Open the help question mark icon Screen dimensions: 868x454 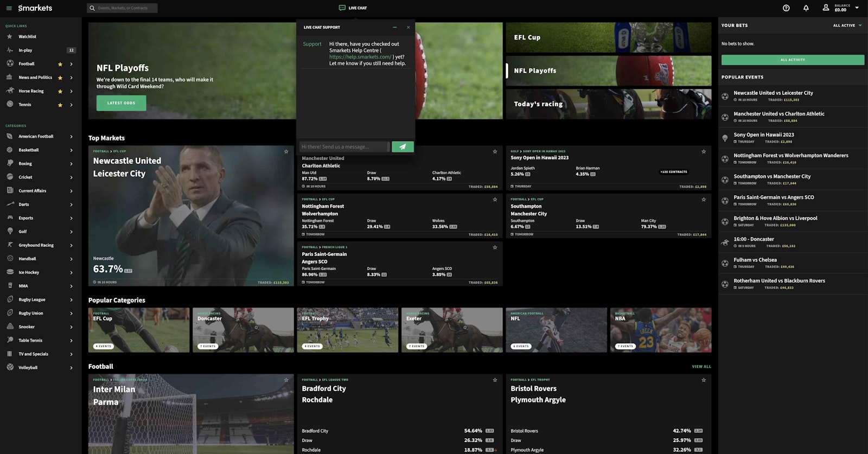[786, 8]
